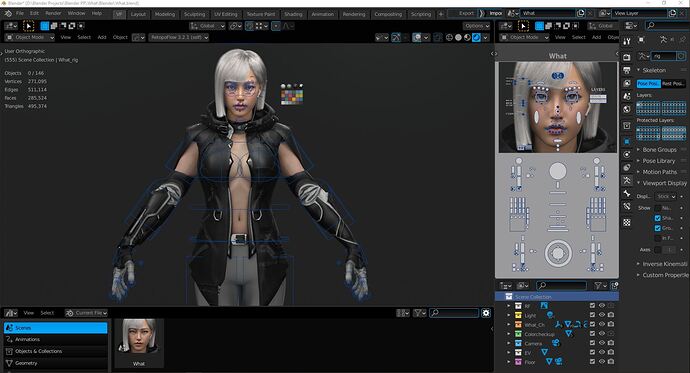This screenshot has height=373, width=690.
Task: Open the armature Display As dropdown
Action: pyautogui.click(x=666, y=196)
